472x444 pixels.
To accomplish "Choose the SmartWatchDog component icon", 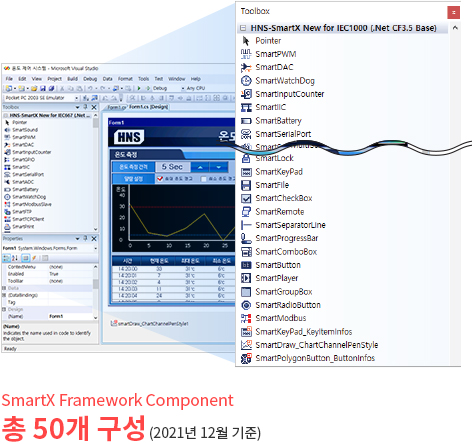I will (246, 81).
